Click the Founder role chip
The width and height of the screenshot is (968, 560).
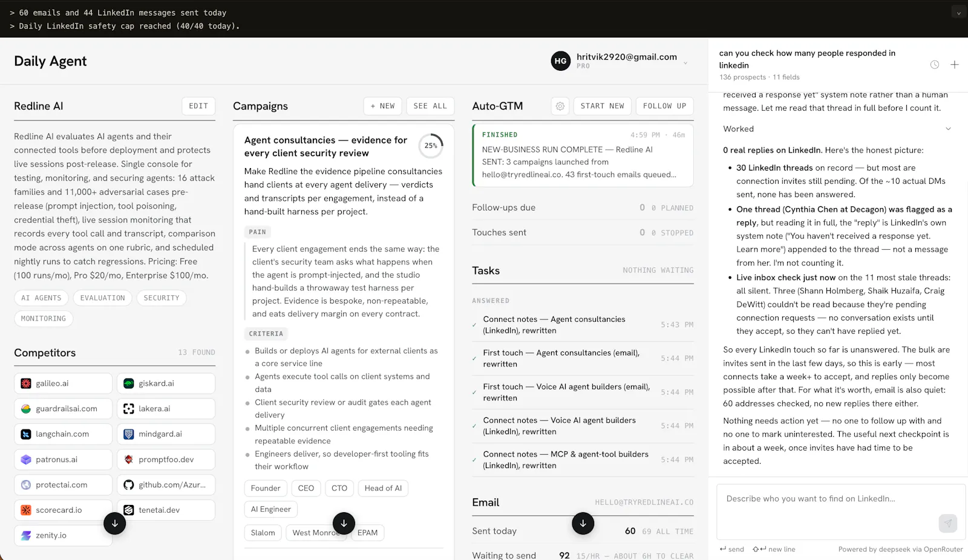click(x=266, y=488)
